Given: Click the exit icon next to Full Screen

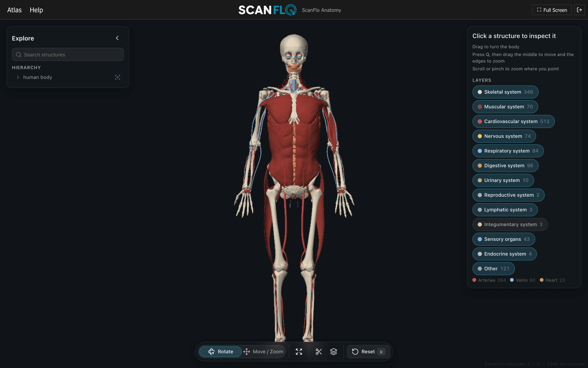Looking at the screenshot, I should coord(579,10).
